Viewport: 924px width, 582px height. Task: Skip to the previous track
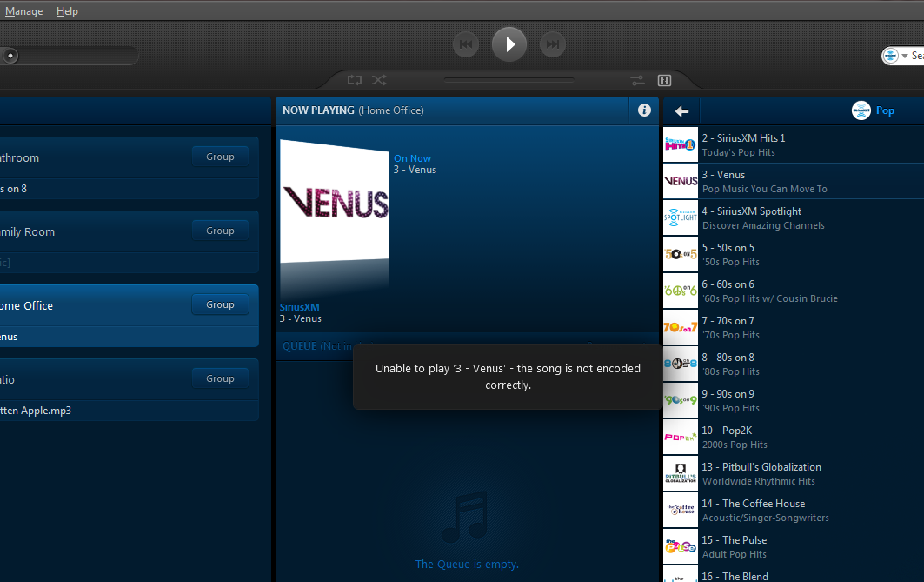pos(466,44)
